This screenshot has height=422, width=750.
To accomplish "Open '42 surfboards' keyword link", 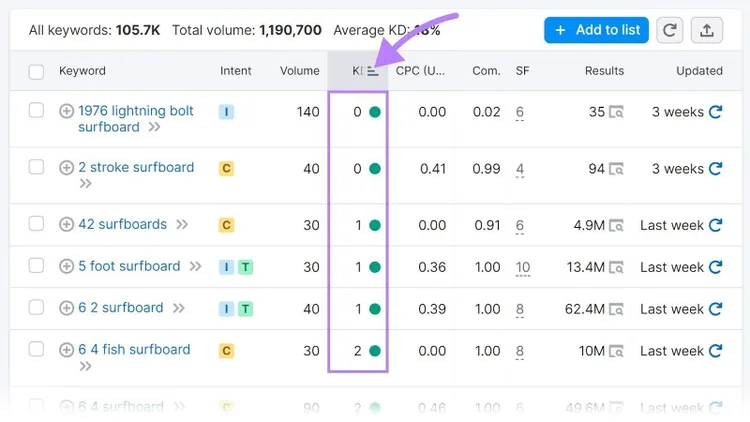I will click(x=122, y=224).
